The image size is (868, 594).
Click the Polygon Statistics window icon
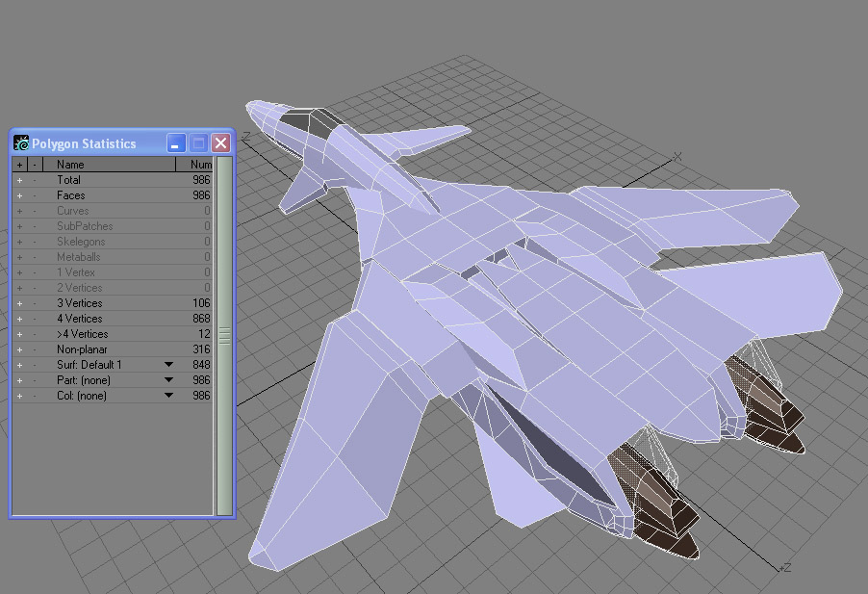(x=21, y=143)
